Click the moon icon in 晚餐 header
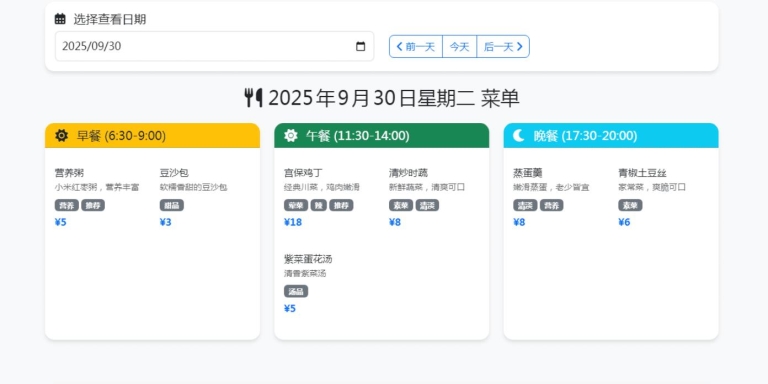This screenshot has width=768, height=384. click(519, 136)
